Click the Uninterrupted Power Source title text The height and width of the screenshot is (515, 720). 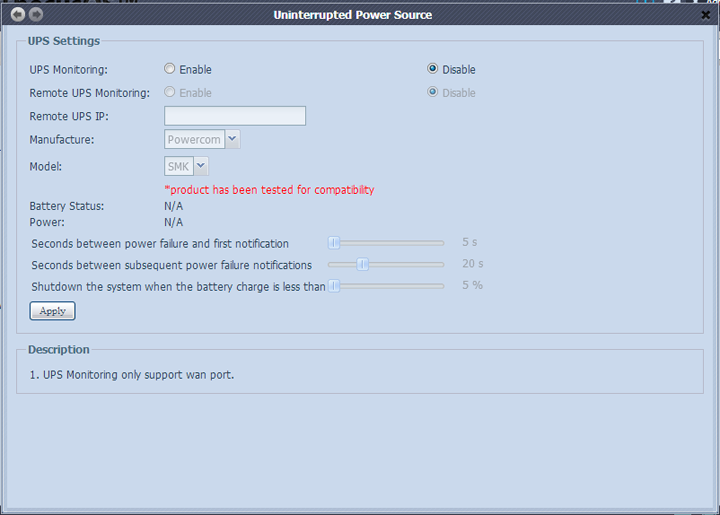click(353, 15)
